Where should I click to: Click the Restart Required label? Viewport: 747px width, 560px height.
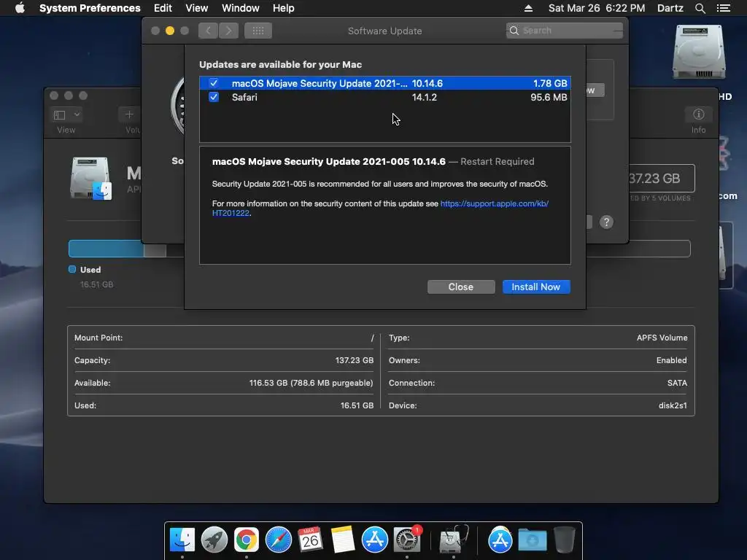(497, 161)
